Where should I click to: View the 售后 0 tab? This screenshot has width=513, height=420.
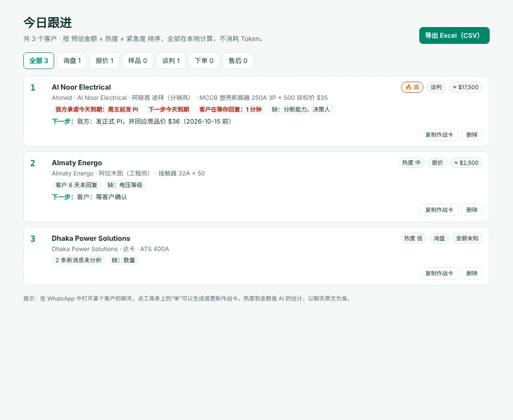coord(238,61)
